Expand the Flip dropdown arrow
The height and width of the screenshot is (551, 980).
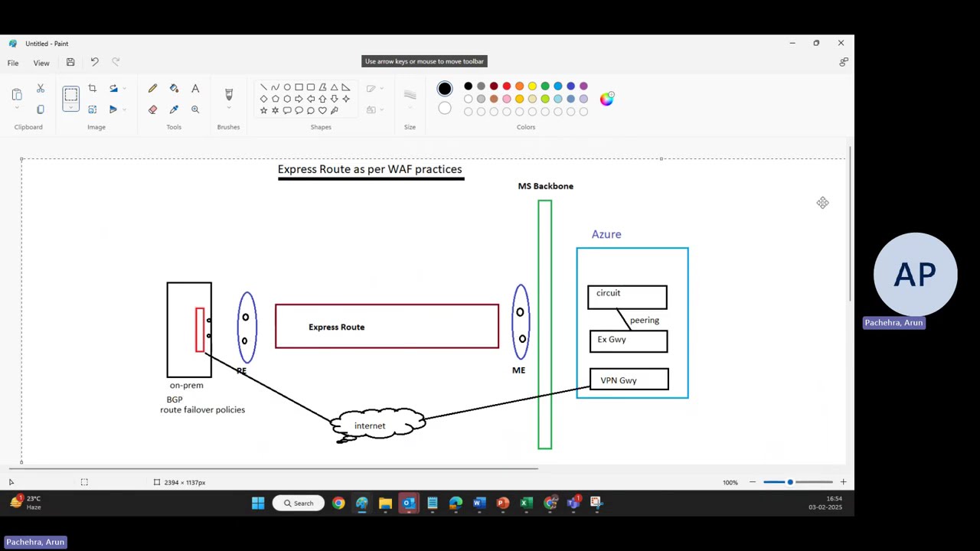click(x=124, y=109)
